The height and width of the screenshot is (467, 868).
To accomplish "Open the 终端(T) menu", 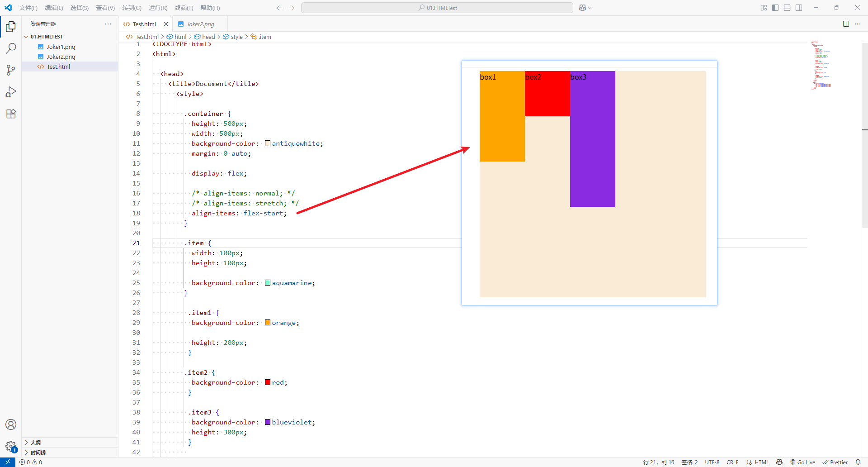I will coord(184,8).
